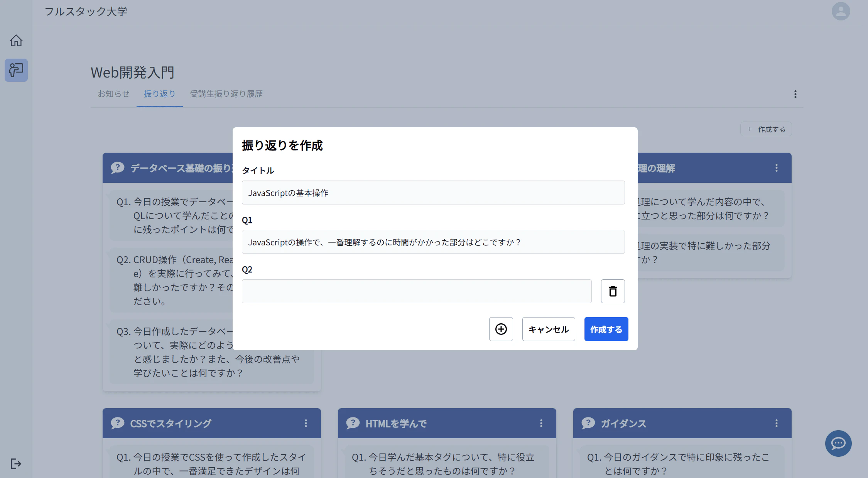Open the user profile avatar

point(841,11)
